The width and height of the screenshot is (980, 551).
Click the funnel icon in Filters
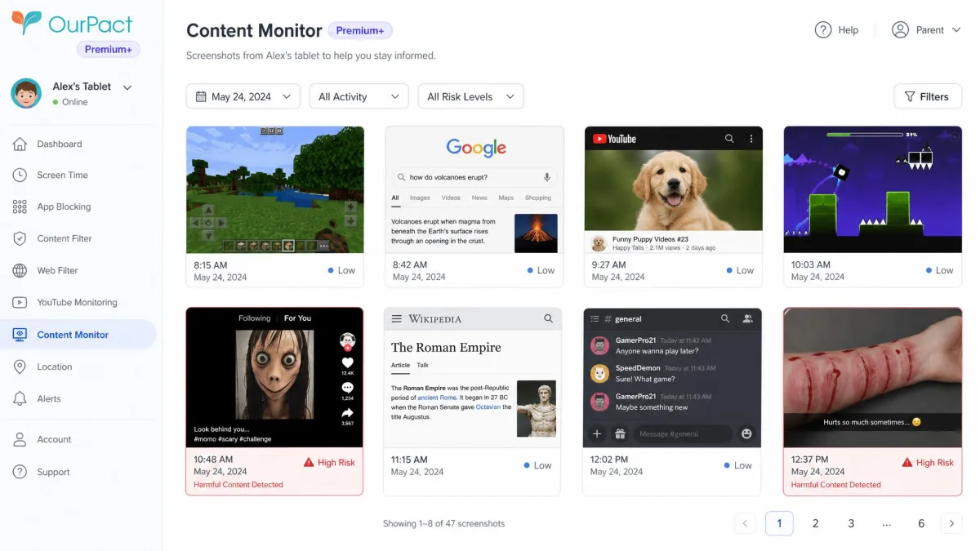[909, 96]
